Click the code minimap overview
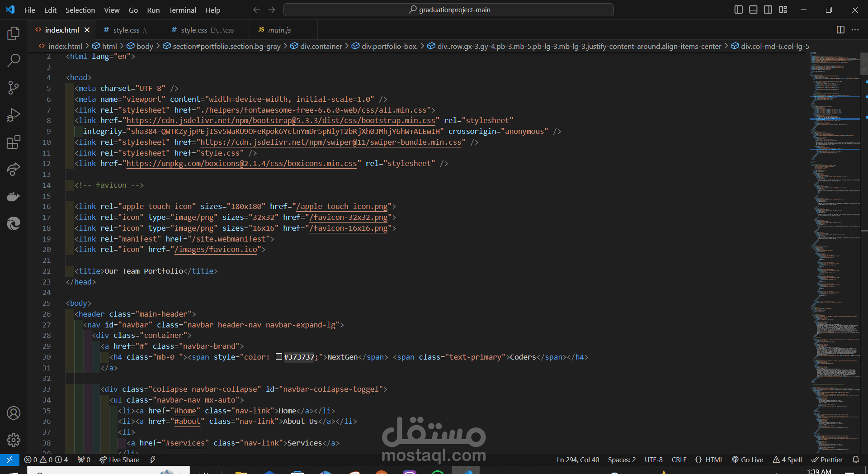Screen dimensions: 868x474 tap(835, 252)
